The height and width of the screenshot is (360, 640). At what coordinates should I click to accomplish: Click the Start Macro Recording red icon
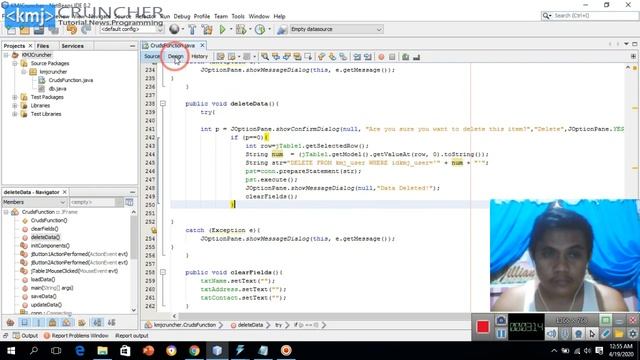381,57
